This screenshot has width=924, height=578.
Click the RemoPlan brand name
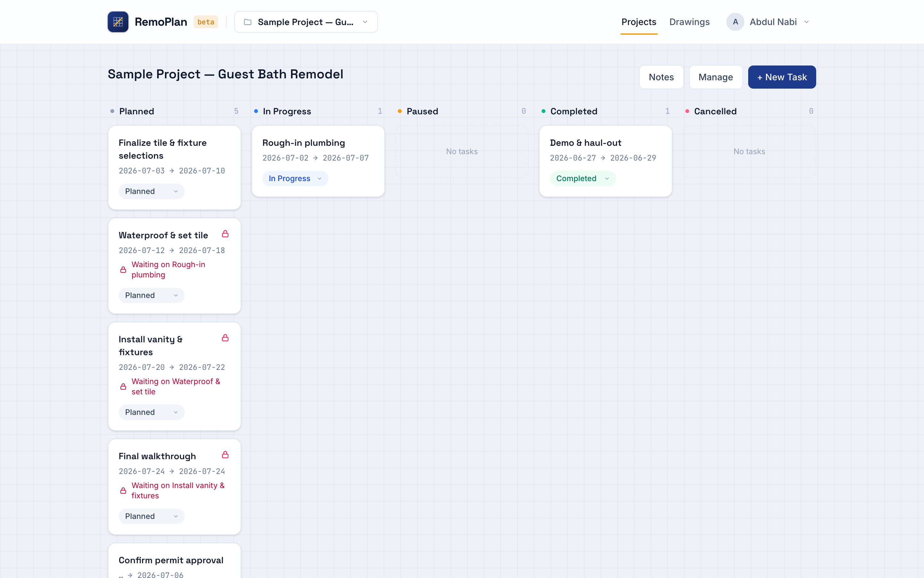(x=161, y=22)
